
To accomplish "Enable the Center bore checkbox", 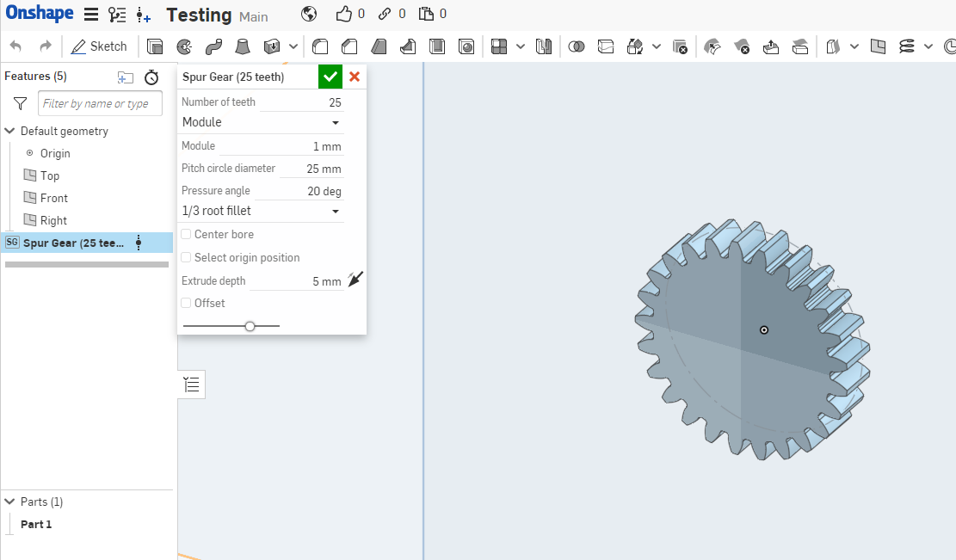I will pos(186,234).
